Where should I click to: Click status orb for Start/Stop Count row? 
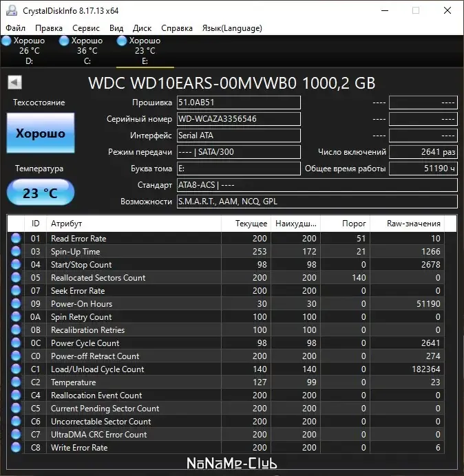[x=16, y=264]
